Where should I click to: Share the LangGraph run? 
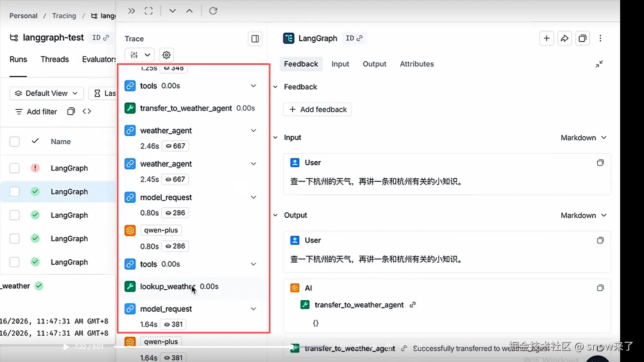click(x=564, y=39)
